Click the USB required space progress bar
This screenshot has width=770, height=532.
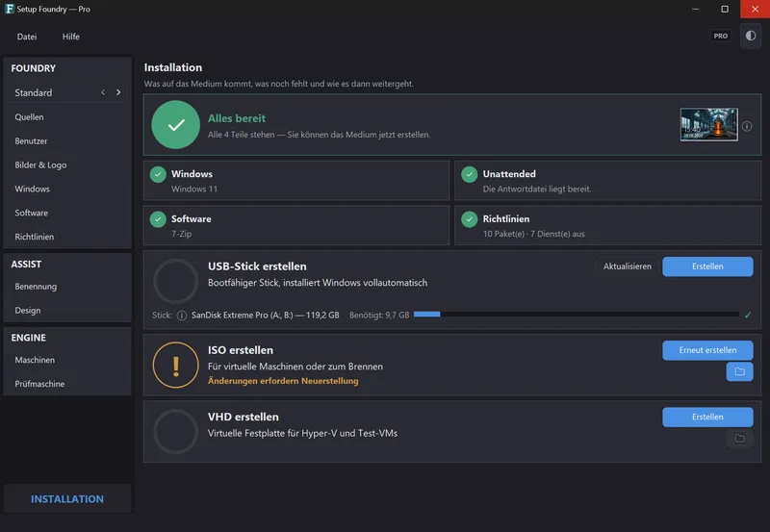pos(576,315)
